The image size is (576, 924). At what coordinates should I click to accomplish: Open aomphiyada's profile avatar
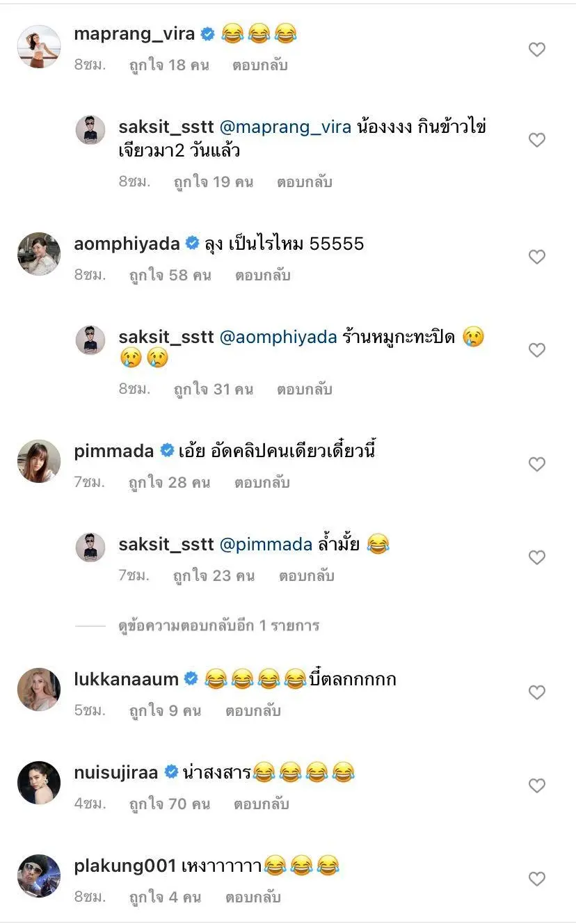pos(39,254)
